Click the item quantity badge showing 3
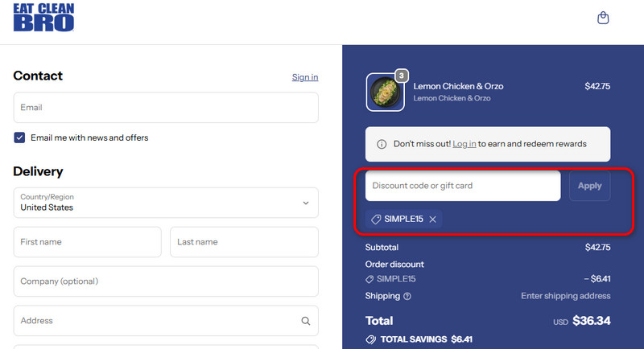644x349 pixels. coord(402,76)
